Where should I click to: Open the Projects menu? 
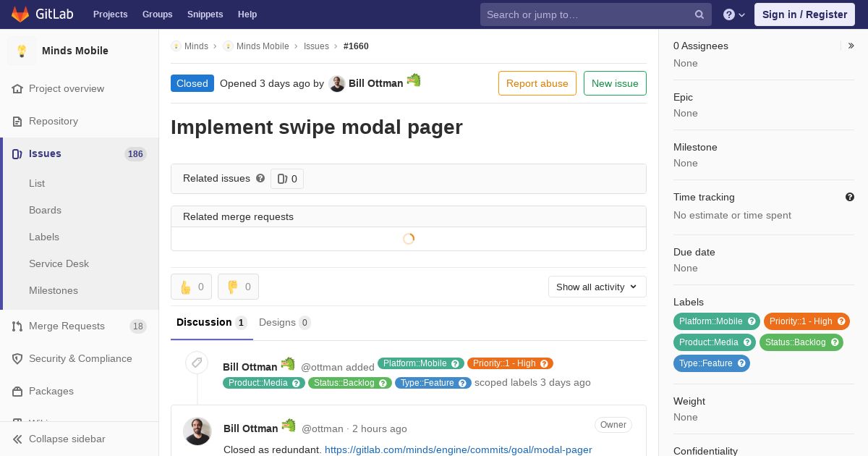point(110,14)
